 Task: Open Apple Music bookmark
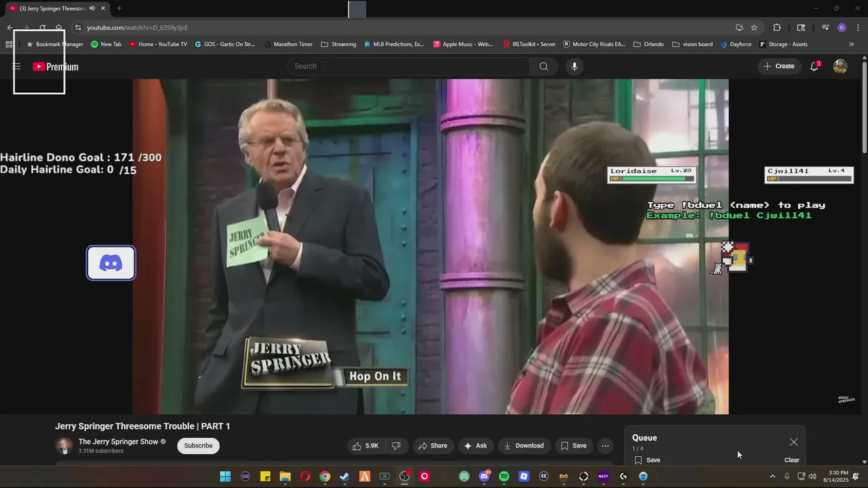[x=463, y=44]
